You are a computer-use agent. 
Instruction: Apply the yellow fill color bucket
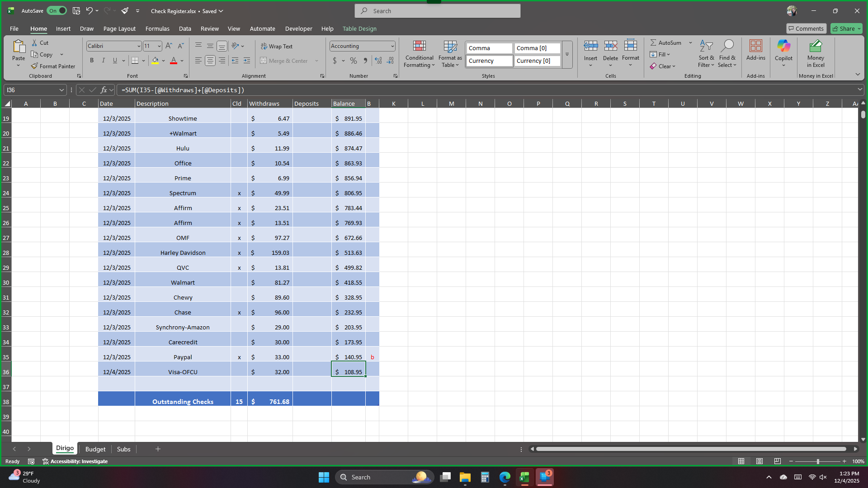coord(155,61)
